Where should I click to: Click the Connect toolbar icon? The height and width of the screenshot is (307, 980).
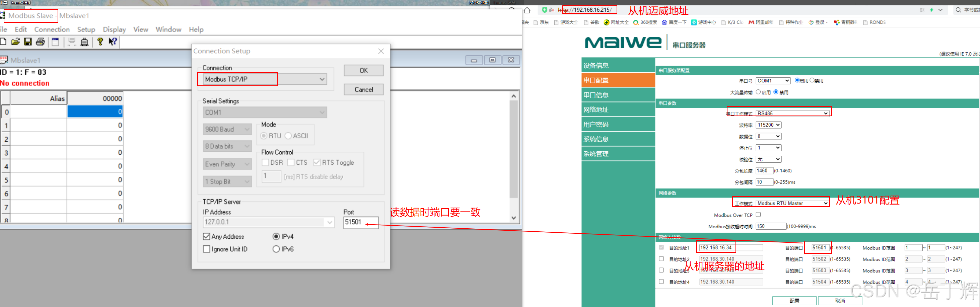point(72,42)
